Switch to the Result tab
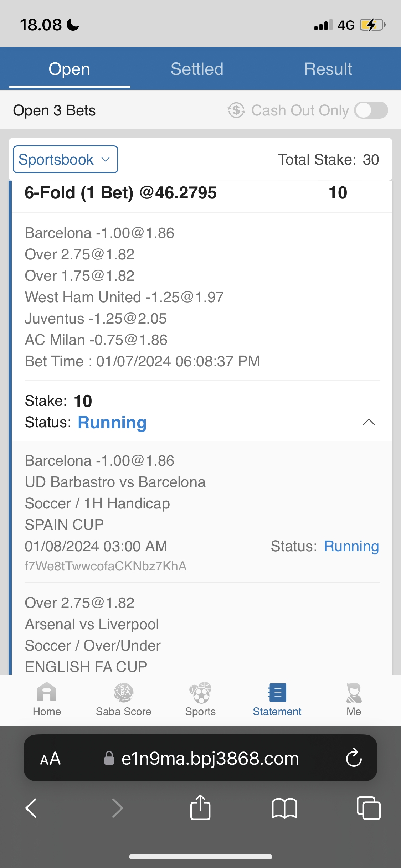This screenshot has width=401, height=868. tap(328, 69)
